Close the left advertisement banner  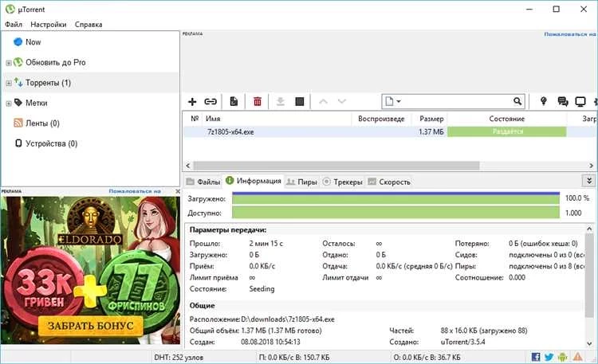pos(177,191)
